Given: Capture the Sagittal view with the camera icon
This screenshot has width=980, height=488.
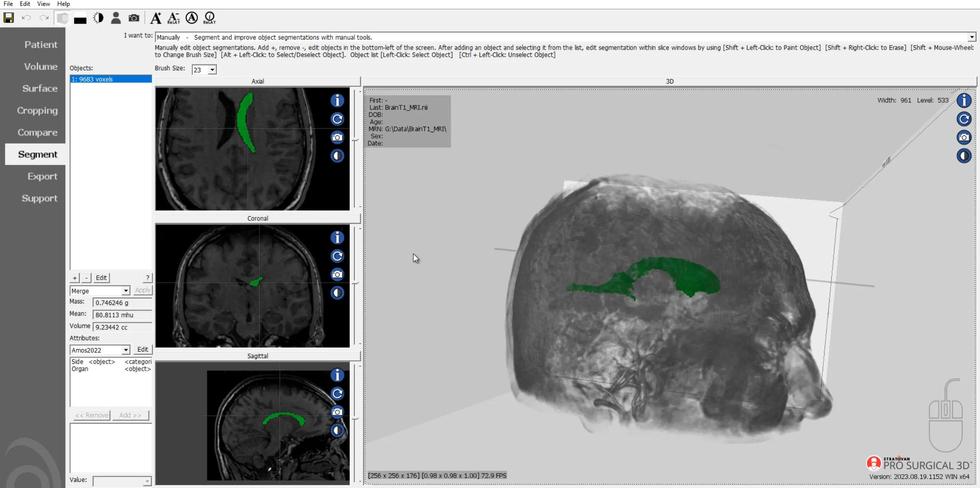Looking at the screenshot, I should [x=337, y=412].
